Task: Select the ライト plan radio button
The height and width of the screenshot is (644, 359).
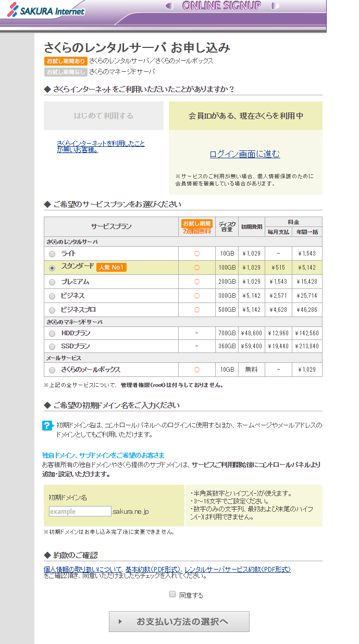Action: (x=52, y=254)
